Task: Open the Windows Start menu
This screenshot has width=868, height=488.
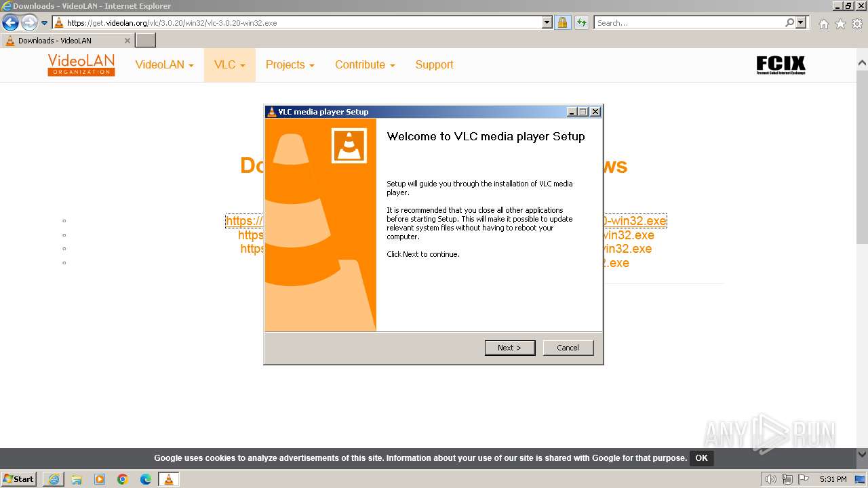Action: (18, 479)
